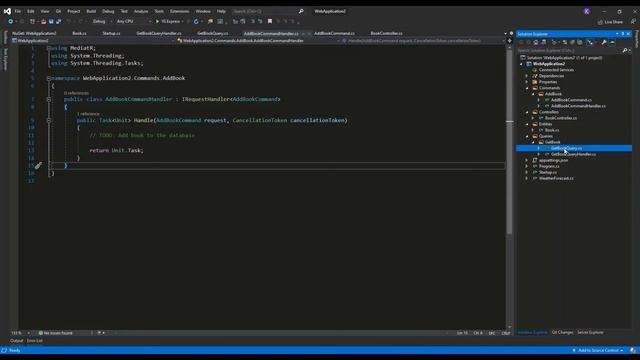Click the Open File folder icon
Image resolution: width=640 pixels, height=360 pixels.
[43, 21]
